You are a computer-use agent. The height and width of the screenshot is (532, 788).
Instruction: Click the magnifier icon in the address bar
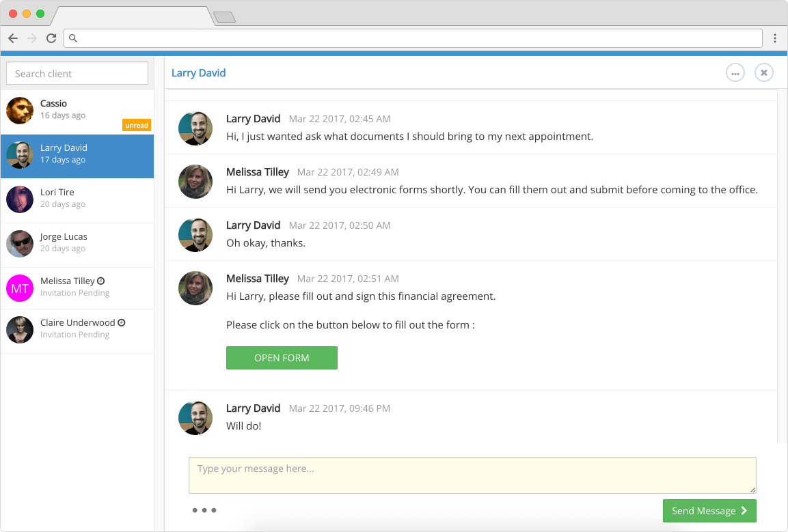(73, 38)
